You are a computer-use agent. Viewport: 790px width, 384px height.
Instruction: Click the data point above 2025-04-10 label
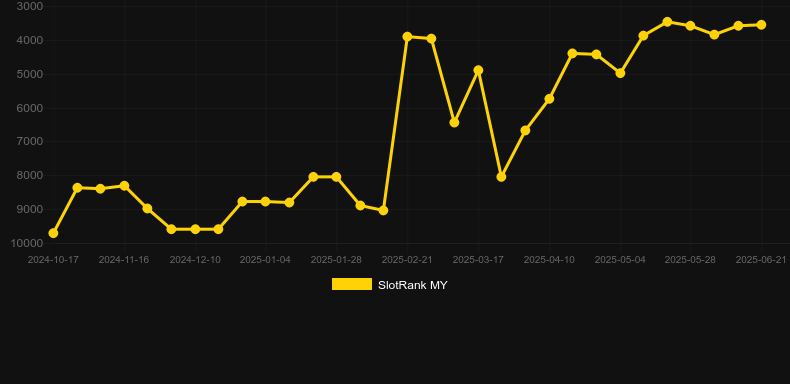(549, 99)
